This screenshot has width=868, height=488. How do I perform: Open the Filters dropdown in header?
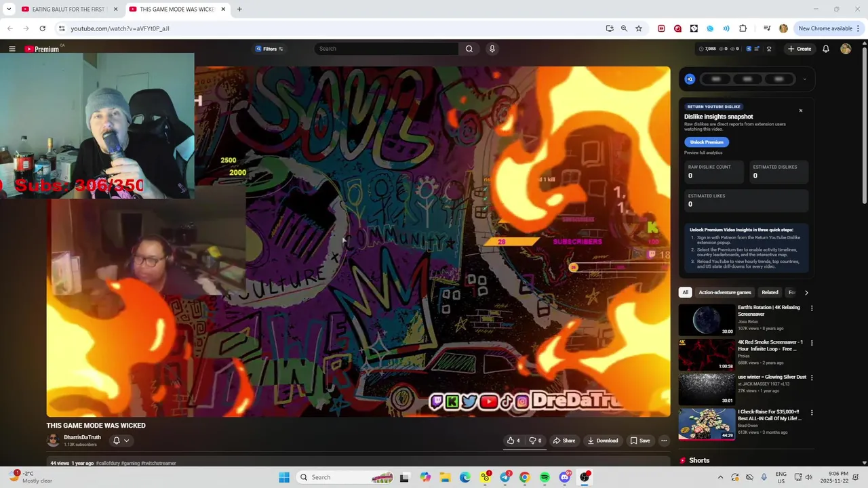click(269, 49)
